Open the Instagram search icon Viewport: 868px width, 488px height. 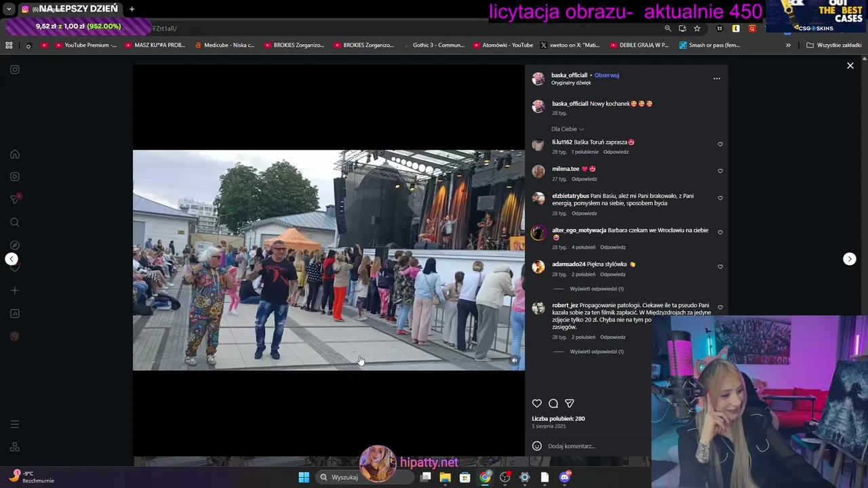[15, 222]
